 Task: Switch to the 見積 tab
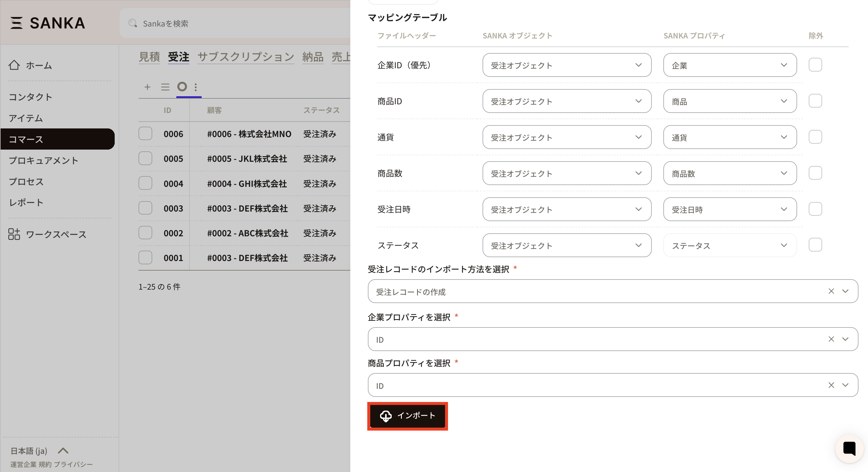pyautogui.click(x=149, y=57)
